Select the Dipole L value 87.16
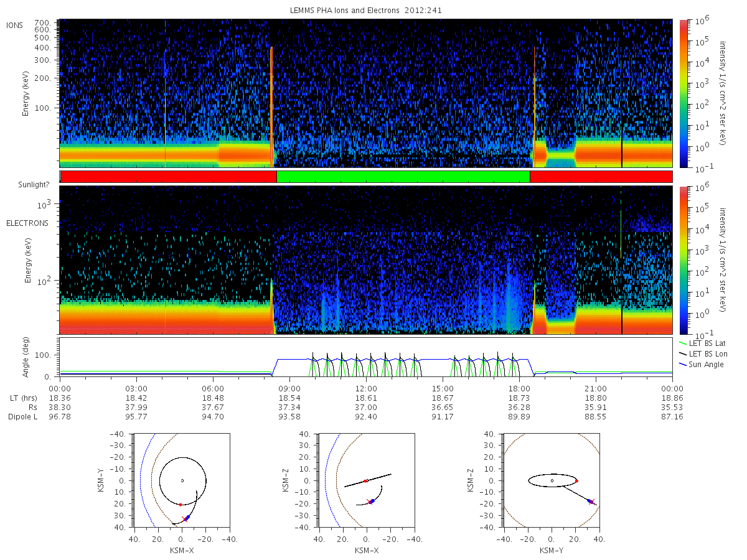The image size is (747, 560). click(x=672, y=417)
